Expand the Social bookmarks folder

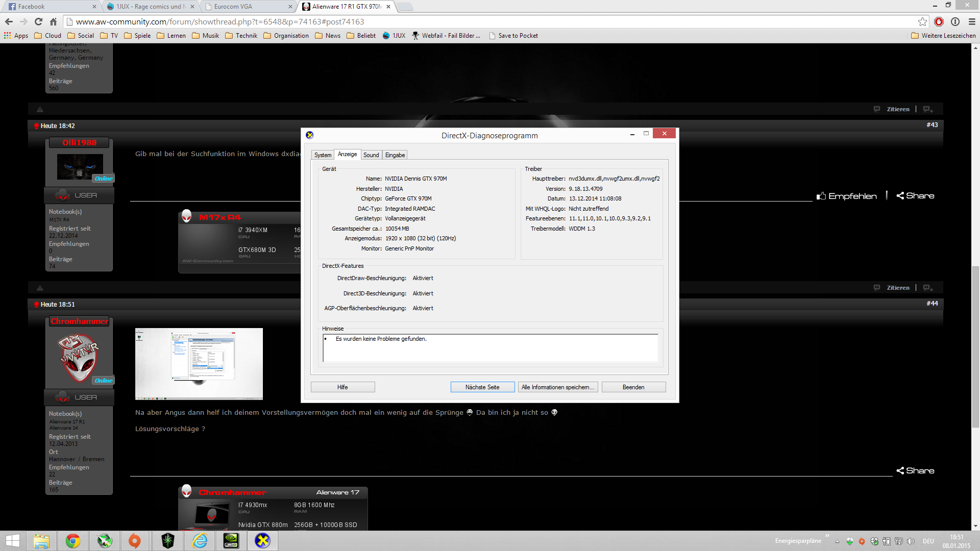tap(81, 36)
